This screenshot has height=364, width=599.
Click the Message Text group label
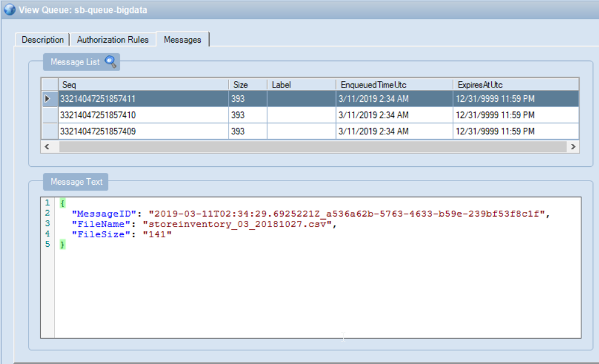coord(76,182)
